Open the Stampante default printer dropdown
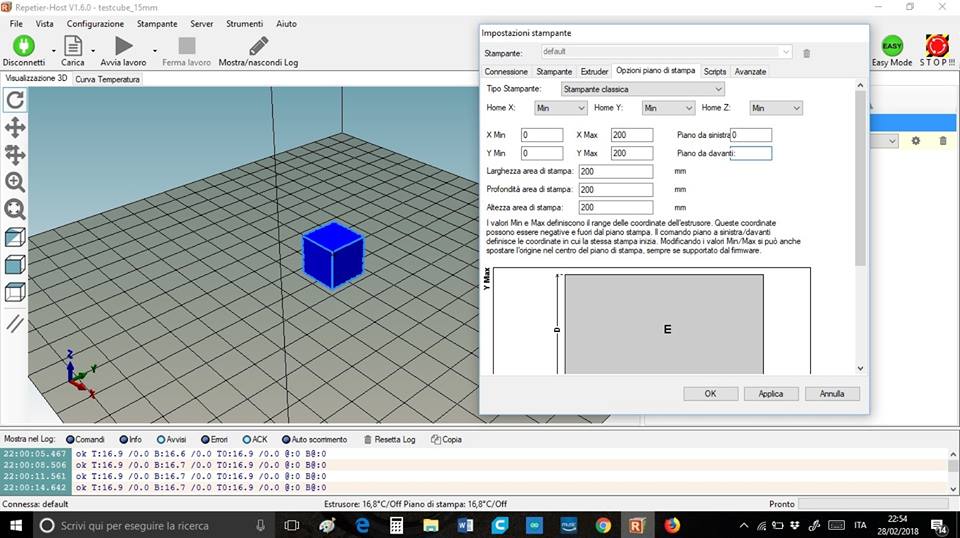 pos(667,52)
